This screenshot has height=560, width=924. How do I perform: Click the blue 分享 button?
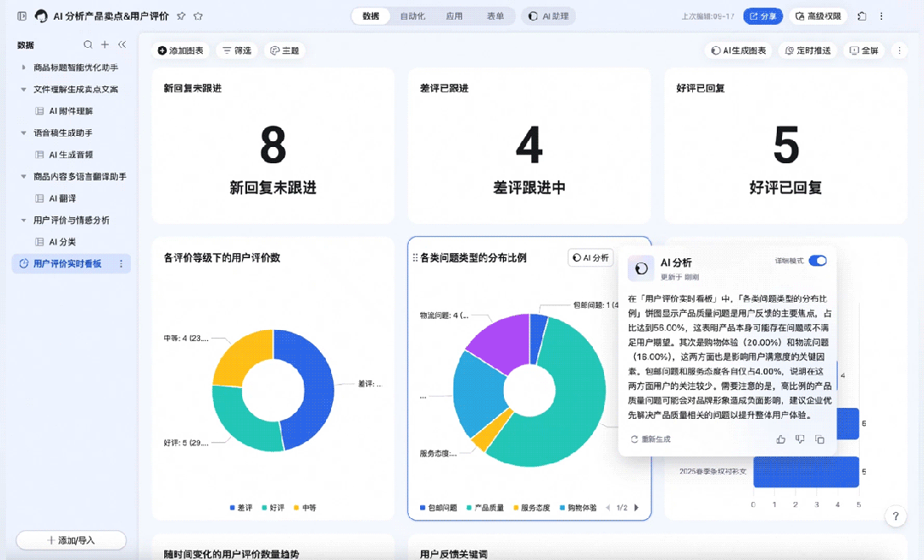pos(762,16)
